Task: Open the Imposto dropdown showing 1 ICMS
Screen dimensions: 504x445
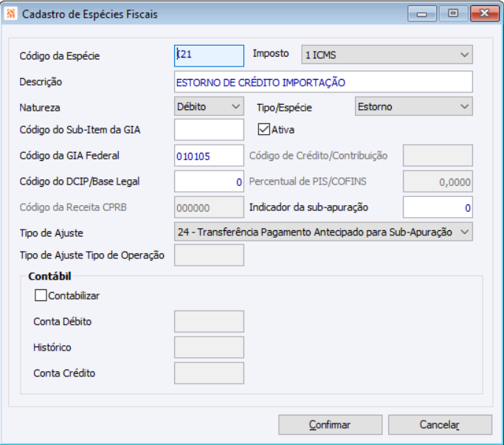Action: coord(387,55)
